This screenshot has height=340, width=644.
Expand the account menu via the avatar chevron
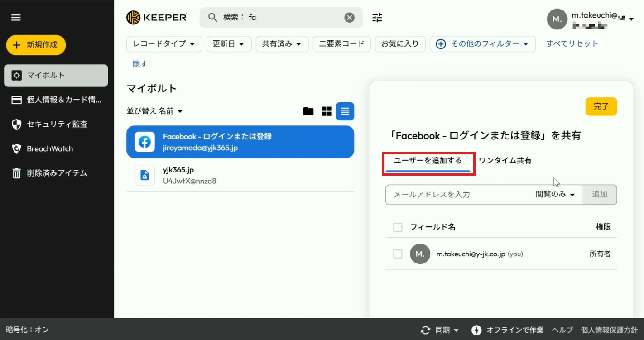pos(632,19)
